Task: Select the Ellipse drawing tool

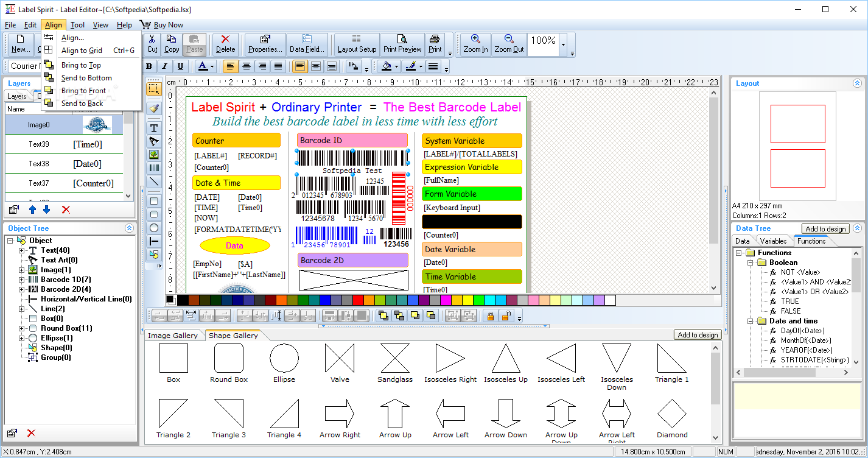Action: 154,227
